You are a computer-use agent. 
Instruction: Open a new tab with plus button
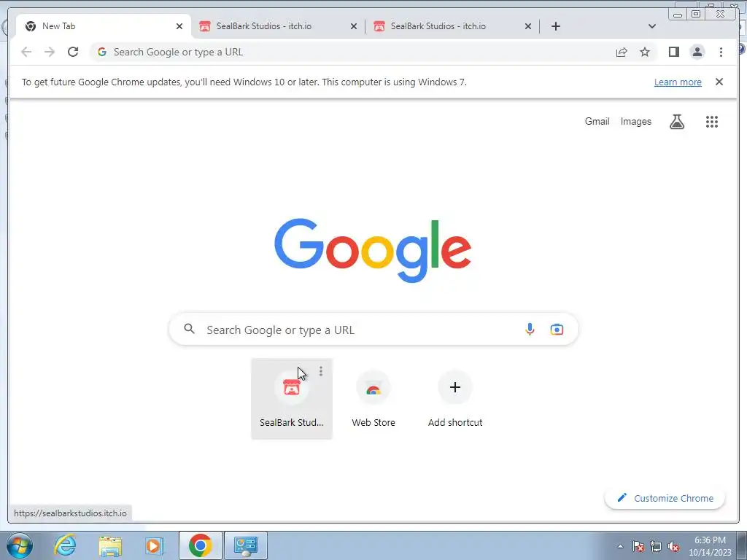[555, 26]
